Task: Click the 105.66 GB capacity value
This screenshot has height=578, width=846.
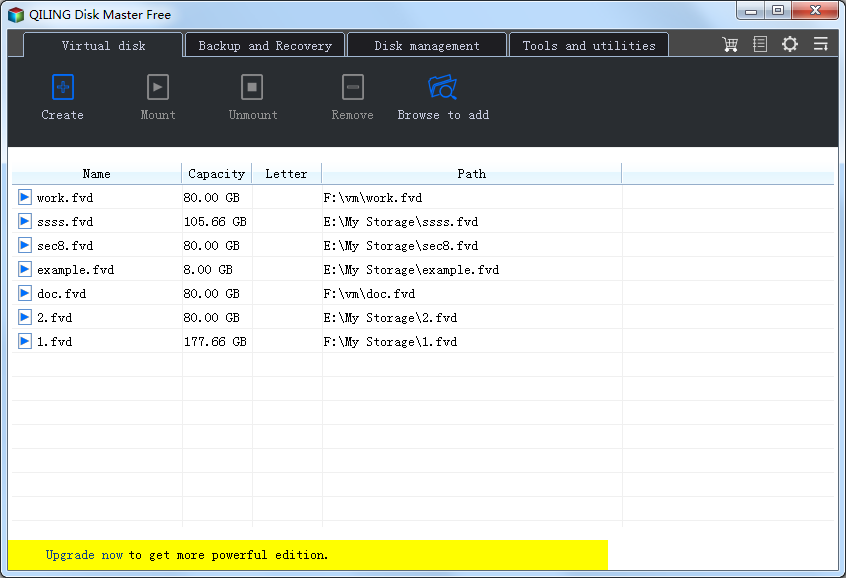Action: (x=215, y=222)
